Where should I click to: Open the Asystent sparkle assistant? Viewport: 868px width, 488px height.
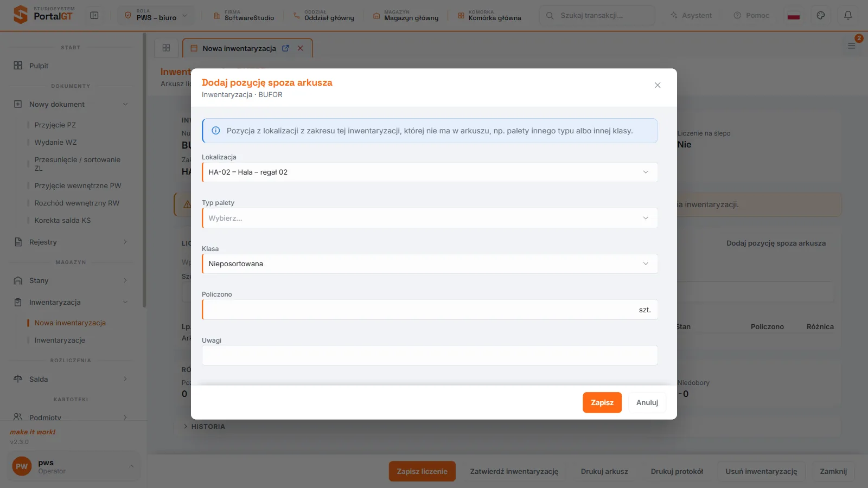coord(691,15)
